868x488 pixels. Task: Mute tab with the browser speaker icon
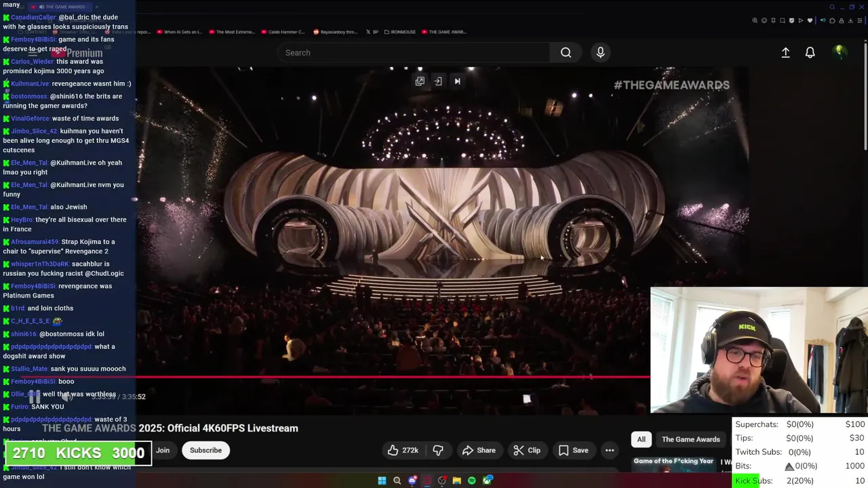[x=823, y=20]
